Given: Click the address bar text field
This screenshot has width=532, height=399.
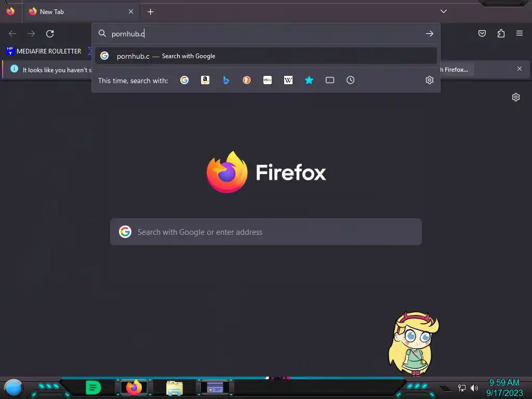Looking at the screenshot, I should [265, 34].
